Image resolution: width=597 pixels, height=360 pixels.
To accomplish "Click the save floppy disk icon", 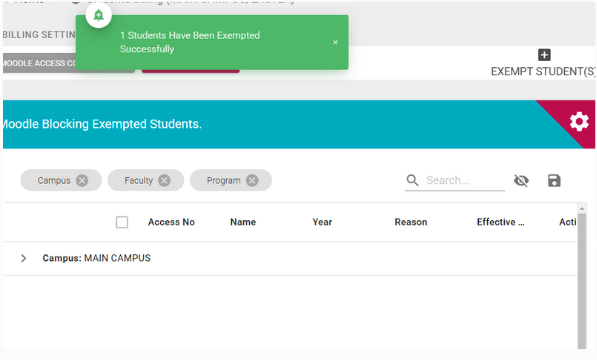I will (554, 180).
